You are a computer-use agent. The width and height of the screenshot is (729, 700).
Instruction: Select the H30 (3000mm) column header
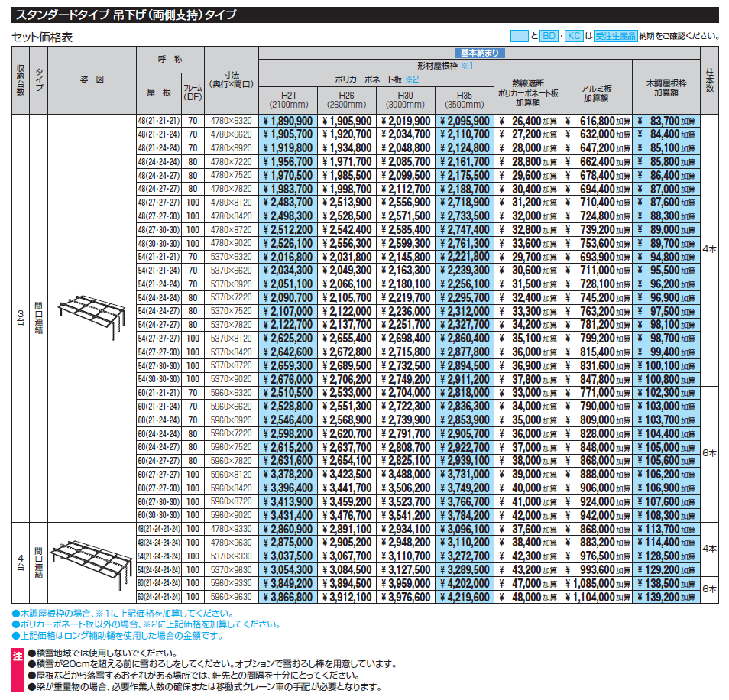pos(405,99)
